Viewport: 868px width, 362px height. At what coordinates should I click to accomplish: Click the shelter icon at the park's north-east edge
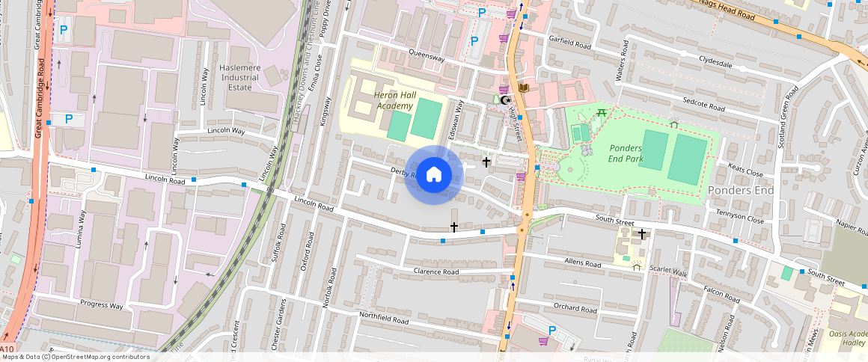(673, 123)
